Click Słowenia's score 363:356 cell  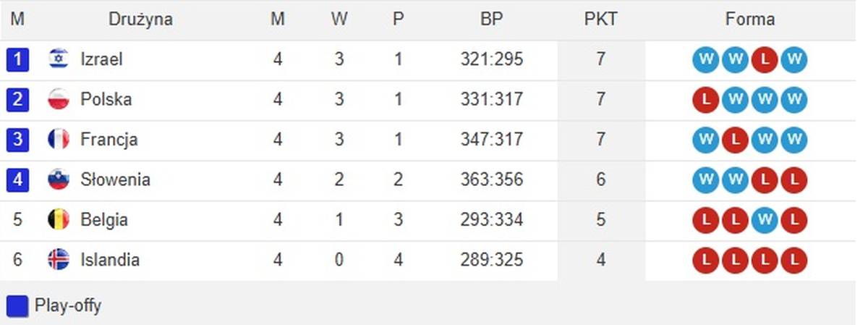pyautogui.click(x=491, y=180)
